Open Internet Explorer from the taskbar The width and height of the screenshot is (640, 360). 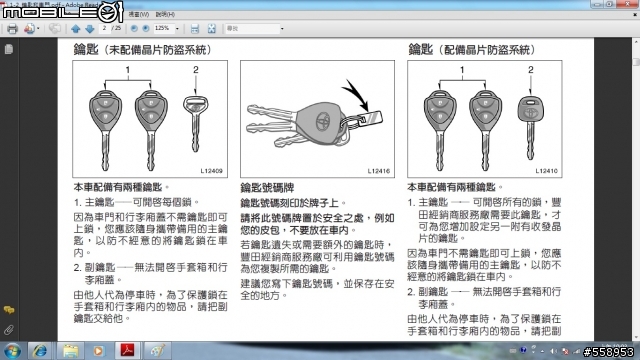pos(40,351)
